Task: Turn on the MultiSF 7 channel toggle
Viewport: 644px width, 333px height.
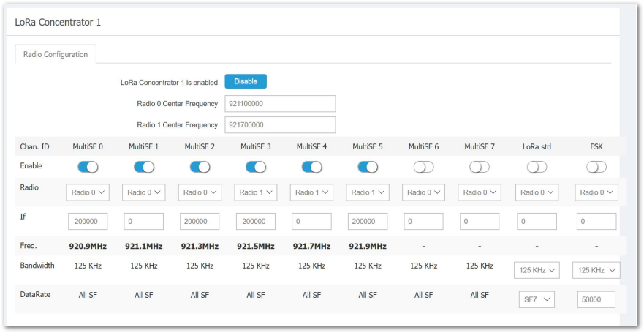Action: (480, 167)
